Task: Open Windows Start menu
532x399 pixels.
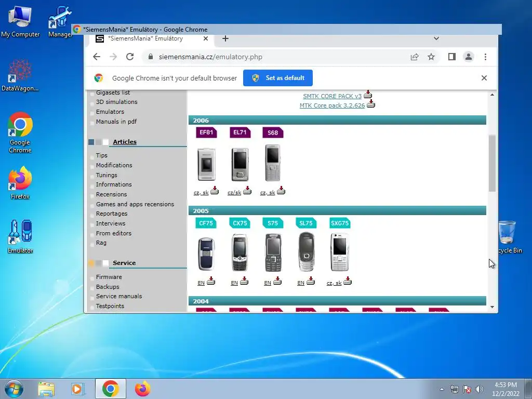Action: point(14,389)
